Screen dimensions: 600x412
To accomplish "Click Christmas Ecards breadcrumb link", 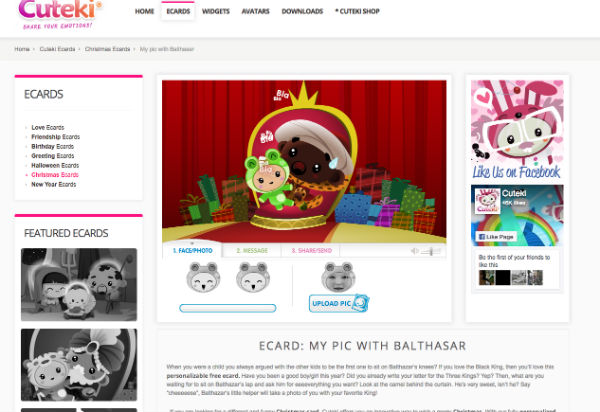I will [x=107, y=48].
